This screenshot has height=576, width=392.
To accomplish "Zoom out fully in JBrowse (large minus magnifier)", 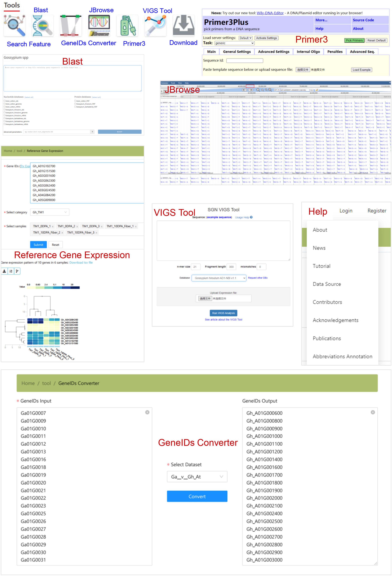I will click(x=258, y=90).
